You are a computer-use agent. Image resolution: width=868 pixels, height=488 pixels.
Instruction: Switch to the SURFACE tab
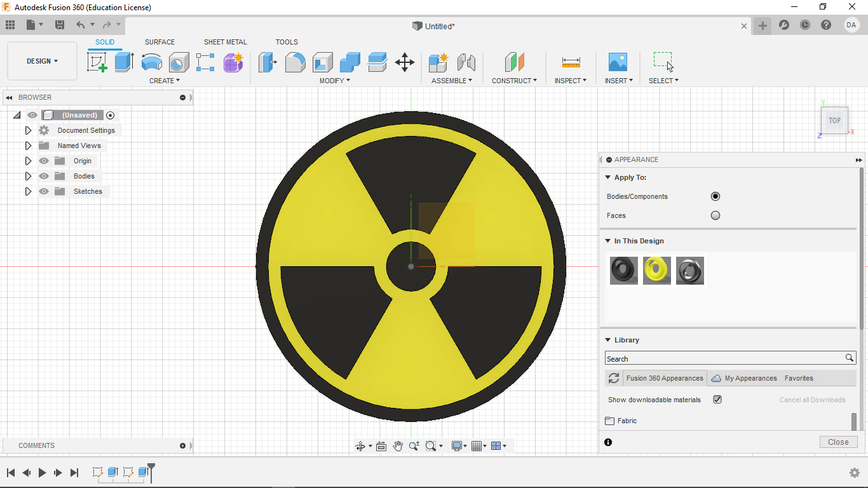[x=159, y=42]
